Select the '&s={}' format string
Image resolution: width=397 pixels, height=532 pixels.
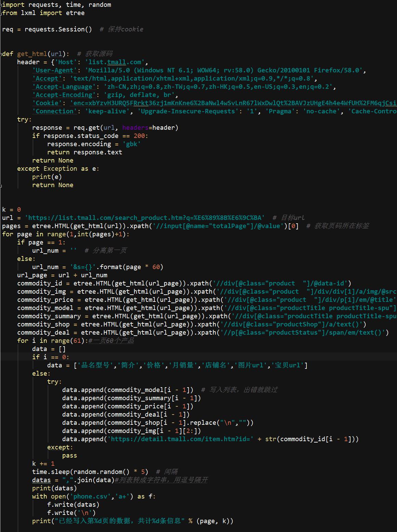[83, 267]
